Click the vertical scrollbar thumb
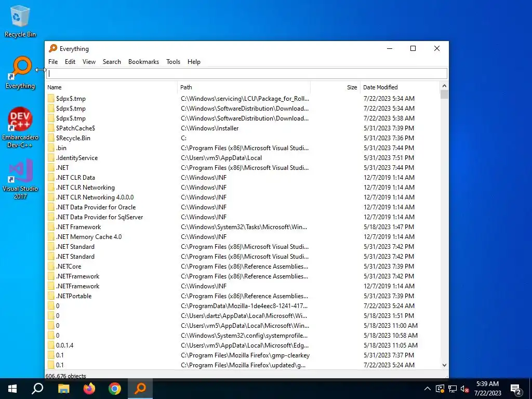This screenshot has width=532, height=399. (444, 94)
